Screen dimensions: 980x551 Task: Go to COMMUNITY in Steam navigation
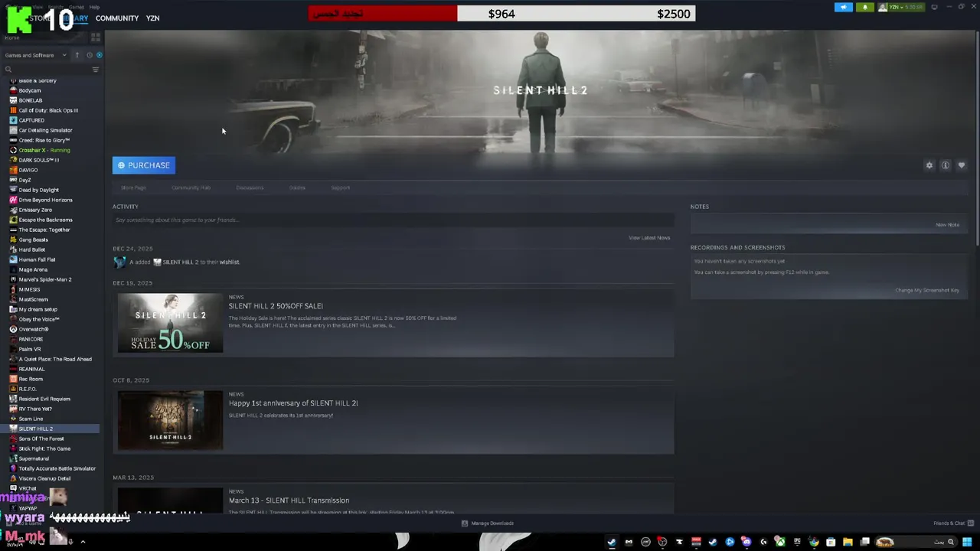[117, 18]
